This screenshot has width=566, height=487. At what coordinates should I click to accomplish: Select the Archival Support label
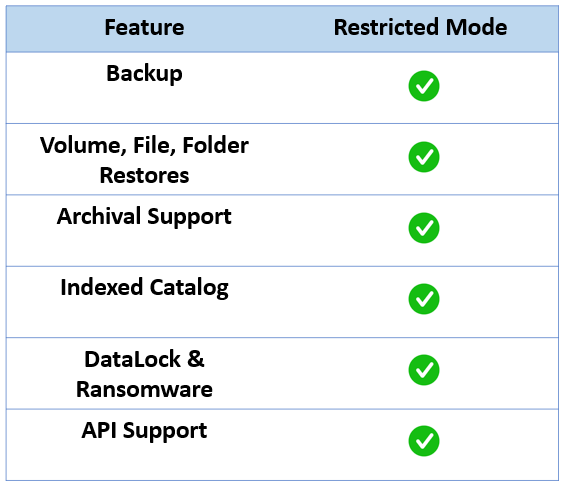tap(144, 217)
